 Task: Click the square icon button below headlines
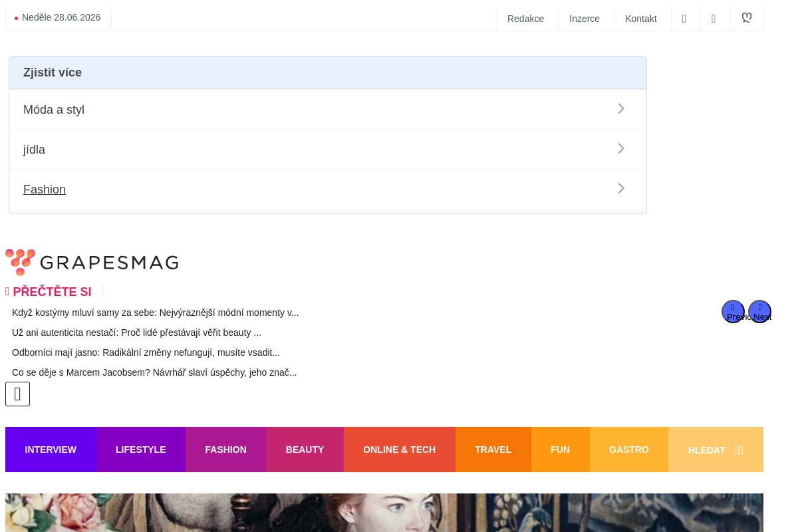pos(17,394)
